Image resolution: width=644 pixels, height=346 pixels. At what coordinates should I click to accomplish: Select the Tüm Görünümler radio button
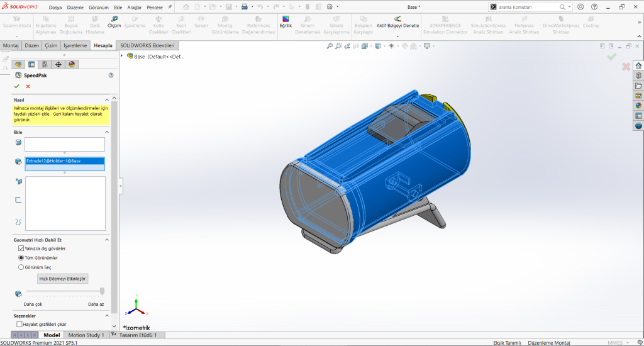click(x=21, y=258)
